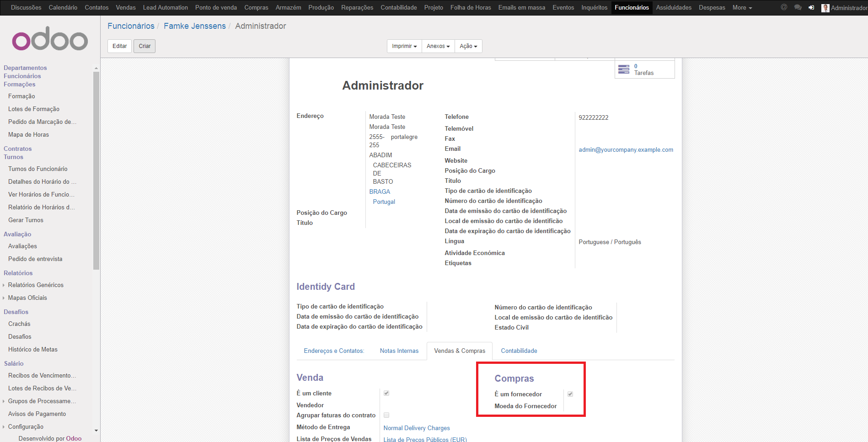Switch to the Contabilidade tab

click(519, 351)
